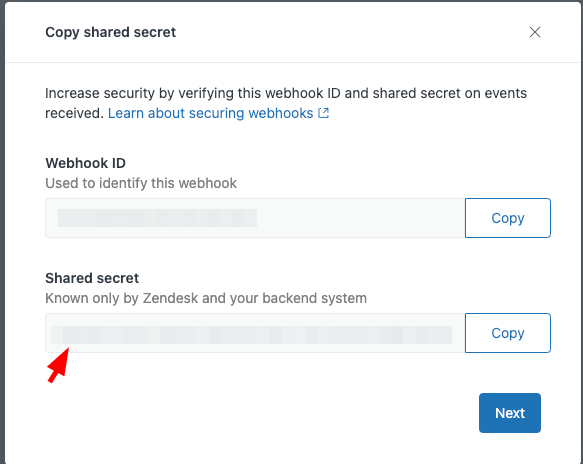Click the external link icon after securing webhooks
This screenshot has width=583, height=464.
(324, 113)
